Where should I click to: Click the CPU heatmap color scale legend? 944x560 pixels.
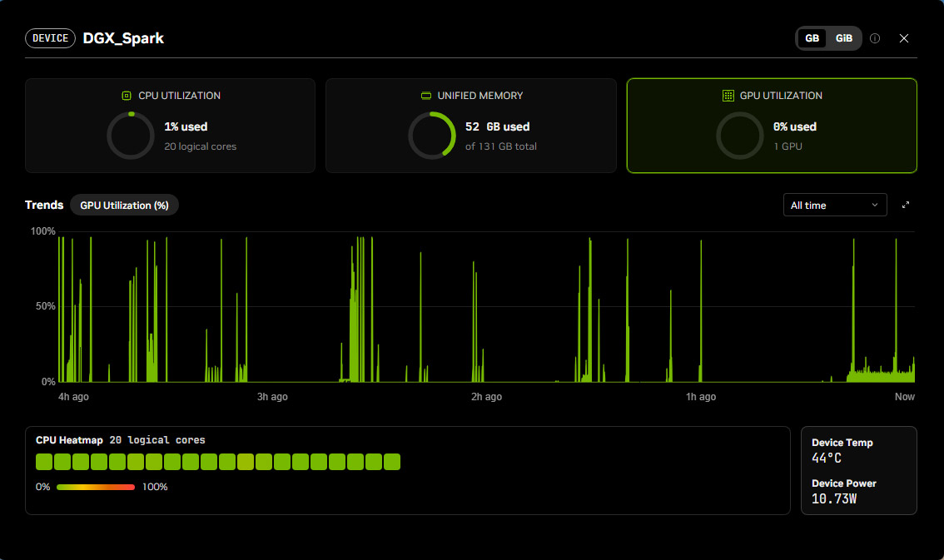[x=96, y=488]
